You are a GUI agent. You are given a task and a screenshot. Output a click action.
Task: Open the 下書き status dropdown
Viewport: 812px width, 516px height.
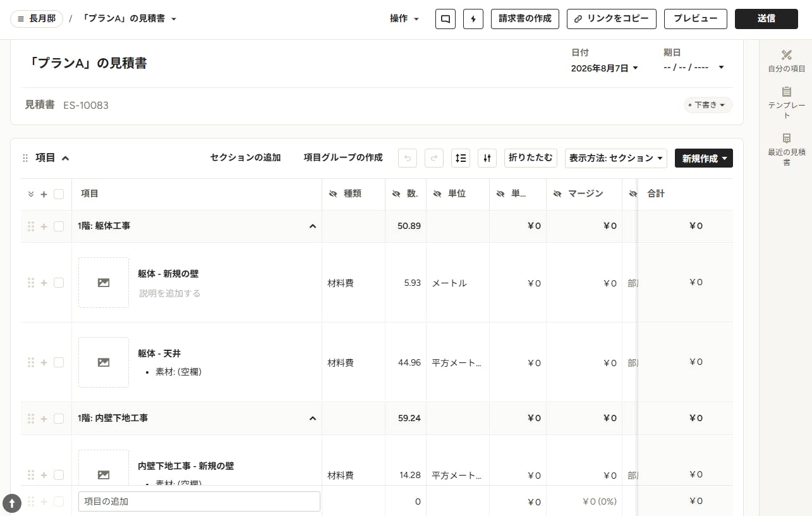[x=708, y=105]
